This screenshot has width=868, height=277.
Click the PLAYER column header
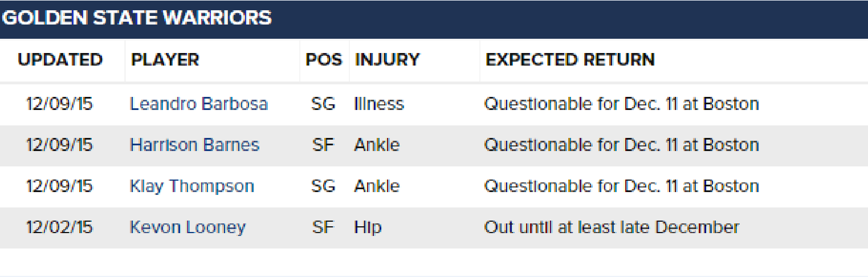[x=165, y=60]
